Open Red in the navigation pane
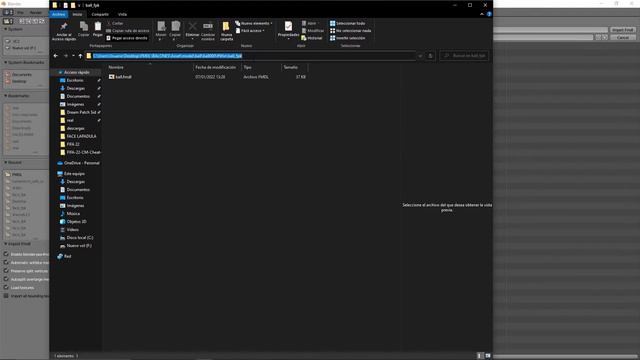 point(67,256)
